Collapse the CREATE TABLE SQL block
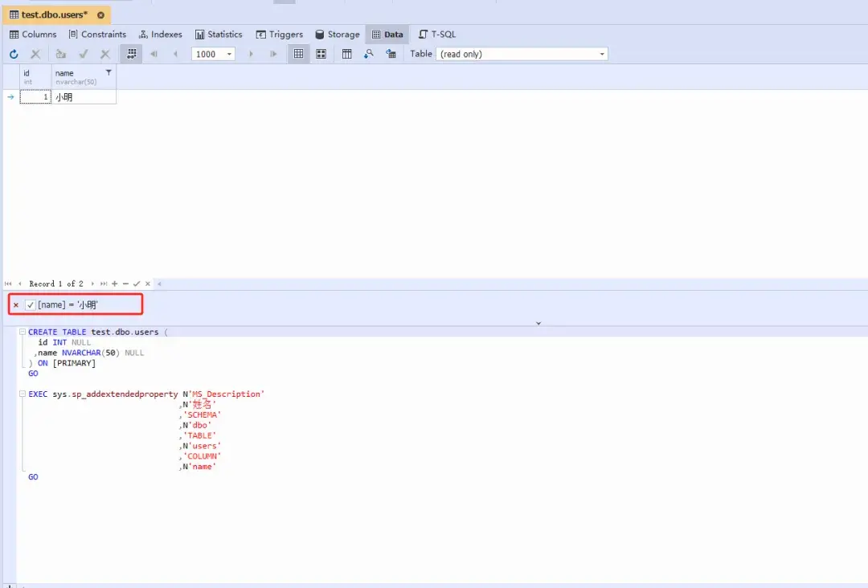 coord(23,332)
